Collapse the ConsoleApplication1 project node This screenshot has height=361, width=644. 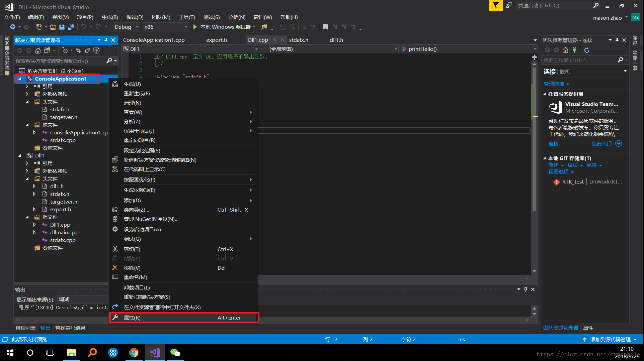(x=20, y=79)
